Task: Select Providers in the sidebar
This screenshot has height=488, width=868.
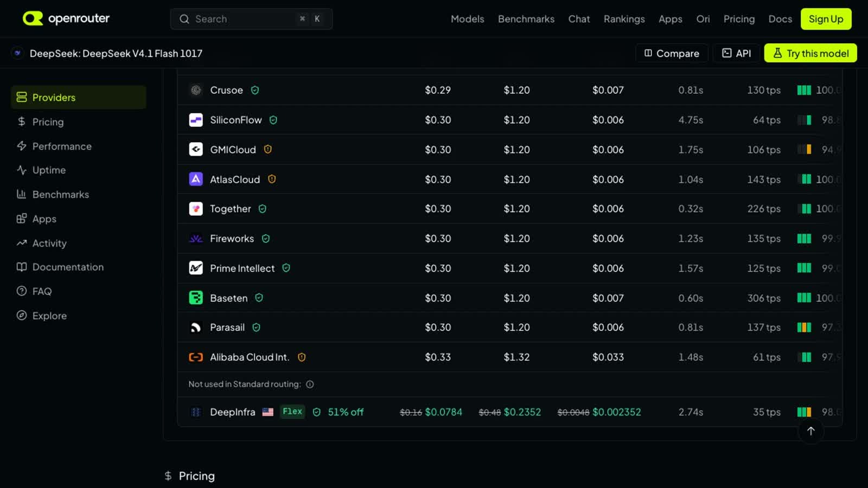Action: point(79,98)
